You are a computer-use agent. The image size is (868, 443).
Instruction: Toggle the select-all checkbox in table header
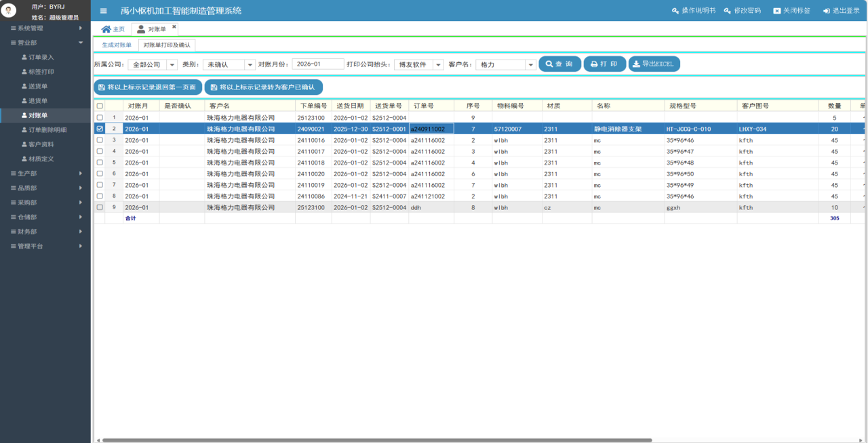[100, 106]
